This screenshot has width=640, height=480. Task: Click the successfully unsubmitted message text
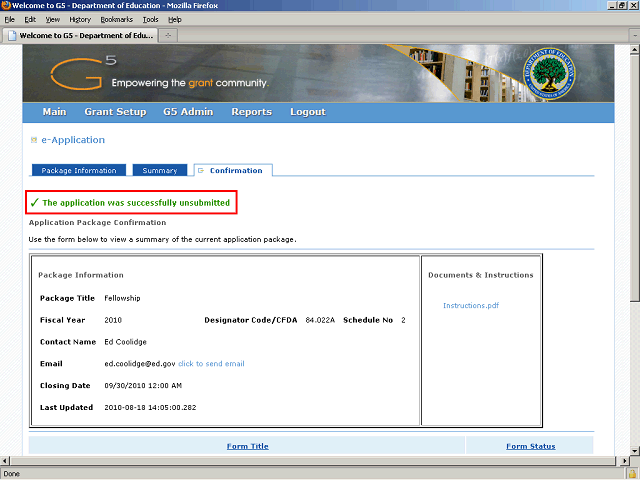(136, 203)
